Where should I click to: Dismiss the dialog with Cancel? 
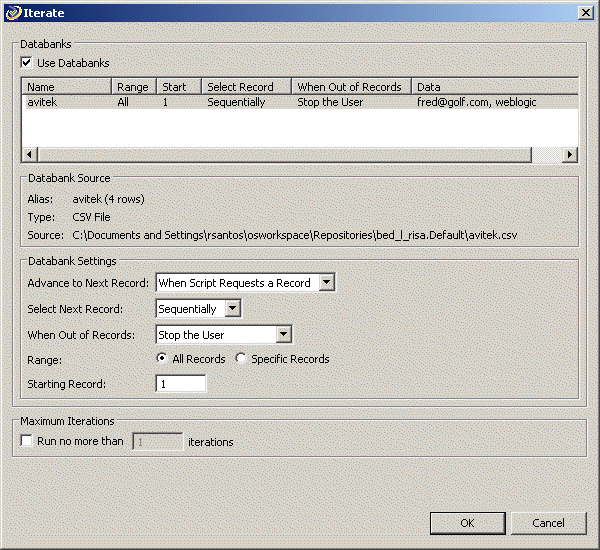coord(548,523)
